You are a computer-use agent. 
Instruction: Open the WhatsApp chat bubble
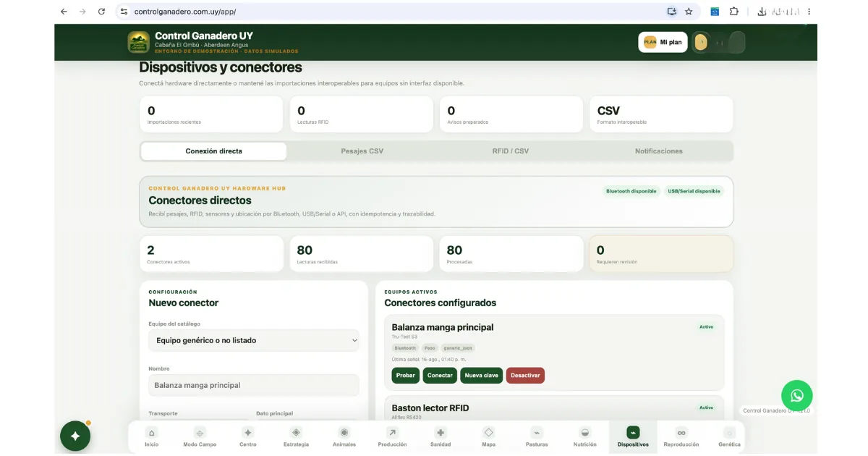tap(796, 395)
